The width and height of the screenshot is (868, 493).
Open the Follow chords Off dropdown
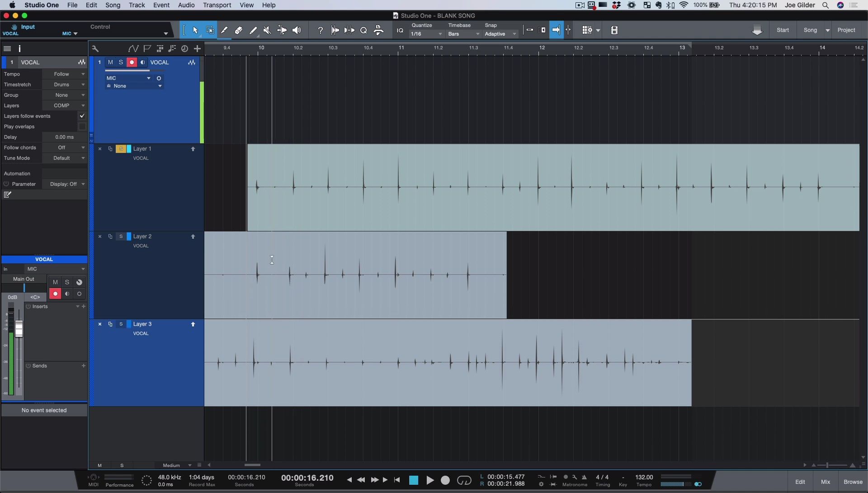tap(64, 147)
